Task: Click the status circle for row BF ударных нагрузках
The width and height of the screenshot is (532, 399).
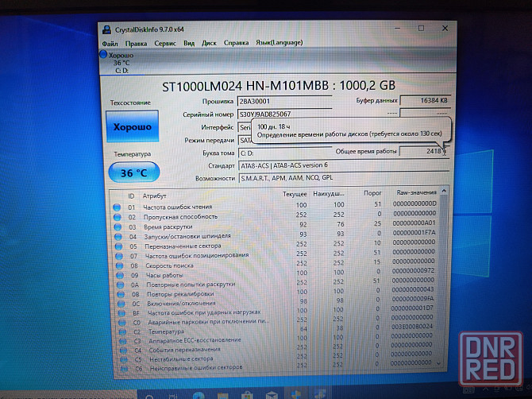Action: pyautogui.click(x=121, y=313)
